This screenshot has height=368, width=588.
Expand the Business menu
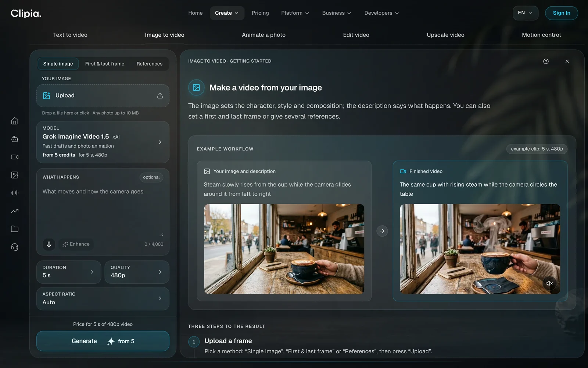pos(337,13)
